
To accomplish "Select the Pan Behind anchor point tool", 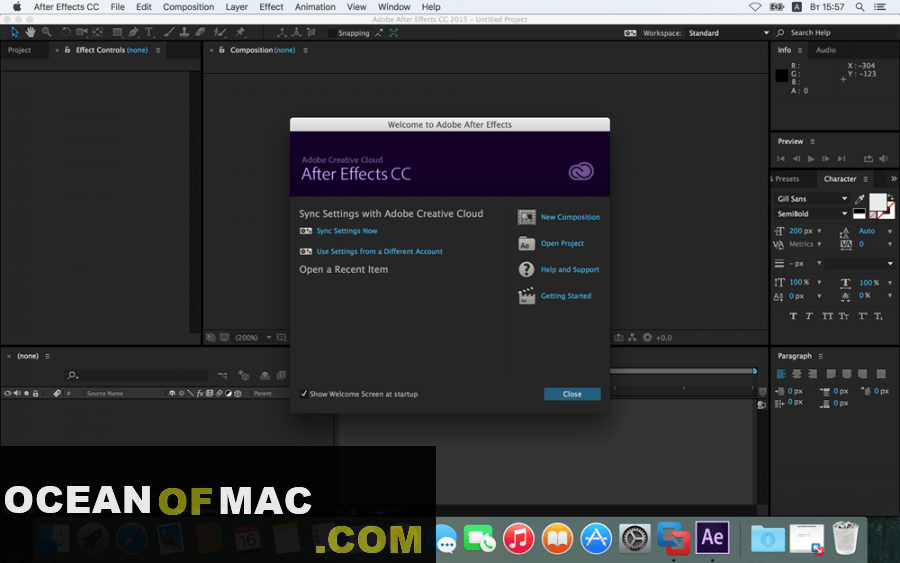I will pos(98,32).
